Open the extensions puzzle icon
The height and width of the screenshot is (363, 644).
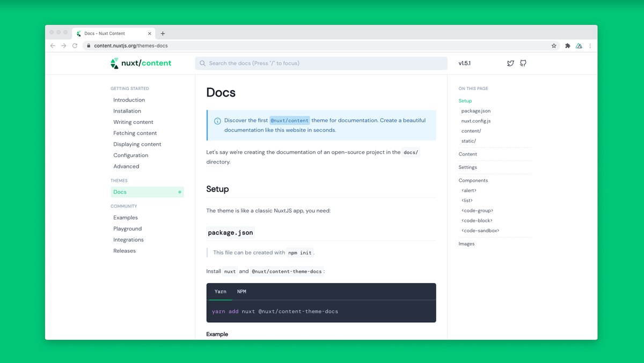(568, 46)
